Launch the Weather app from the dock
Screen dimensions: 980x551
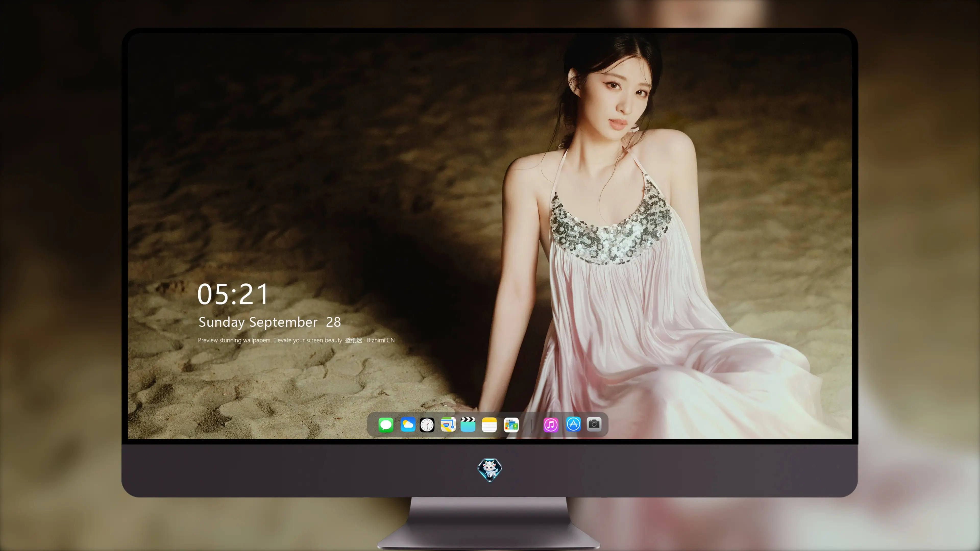pos(408,424)
